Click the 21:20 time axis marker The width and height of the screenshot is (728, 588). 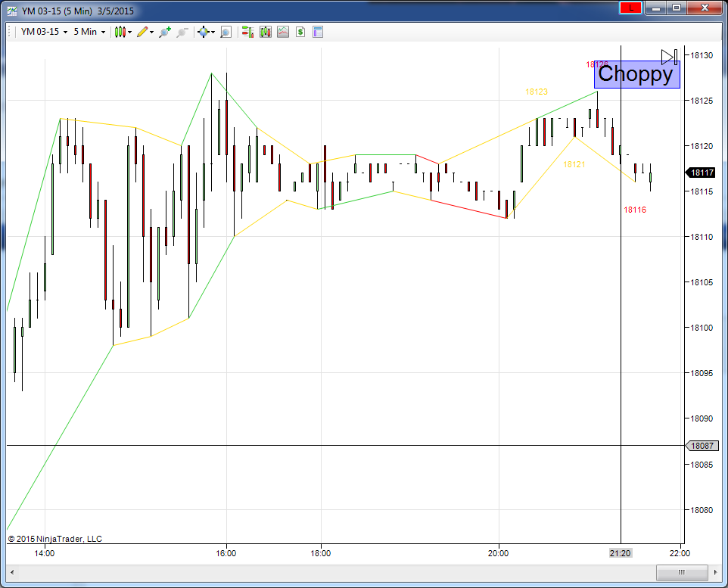[621, 553]
